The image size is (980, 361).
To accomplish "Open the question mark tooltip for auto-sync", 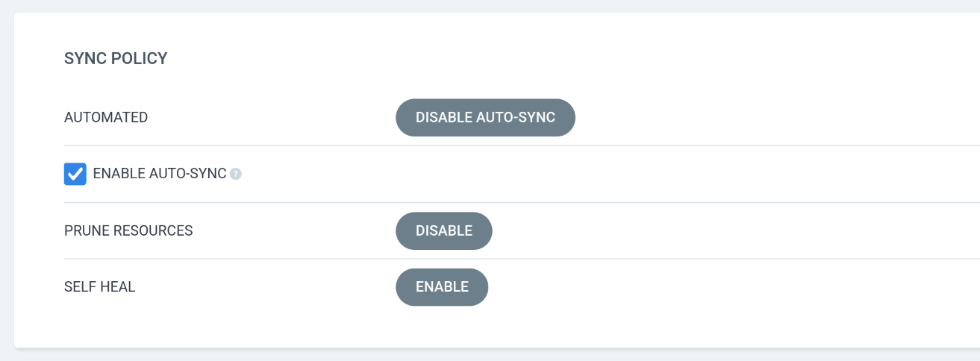I will coord(236,175).
